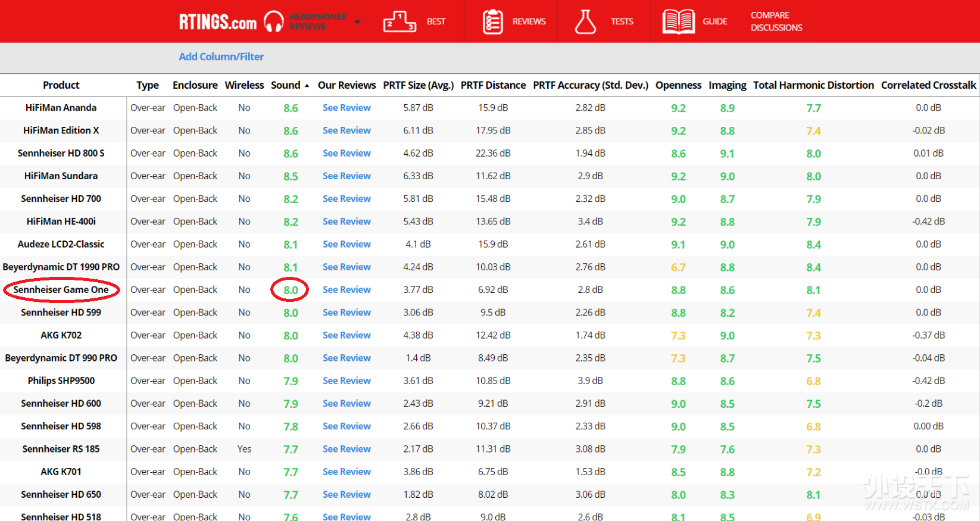Click the Add Column/Filter link
The image size is (980, 521).
coord(221,57)
